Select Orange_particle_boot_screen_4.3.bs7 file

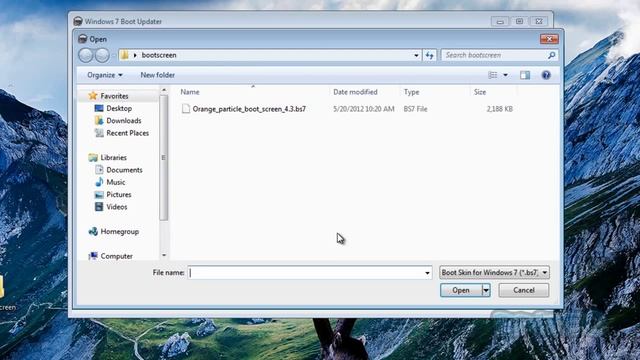(249, 109)
